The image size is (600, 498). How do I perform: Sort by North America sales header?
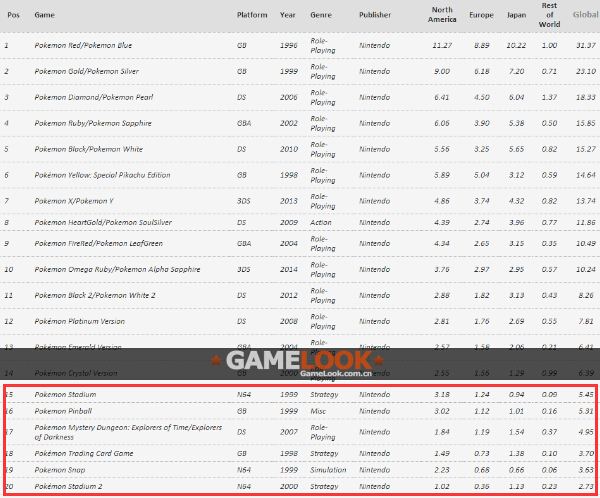coord(442,15)
